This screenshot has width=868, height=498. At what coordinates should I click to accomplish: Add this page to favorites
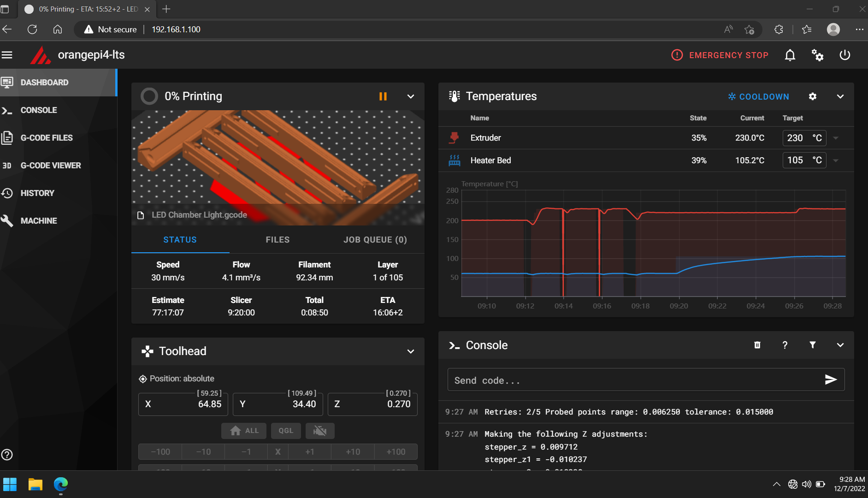point(749,30)
